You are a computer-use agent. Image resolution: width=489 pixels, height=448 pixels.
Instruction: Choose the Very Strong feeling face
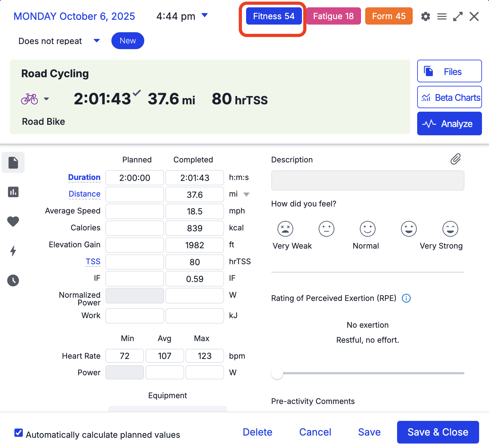coord(450,228)
